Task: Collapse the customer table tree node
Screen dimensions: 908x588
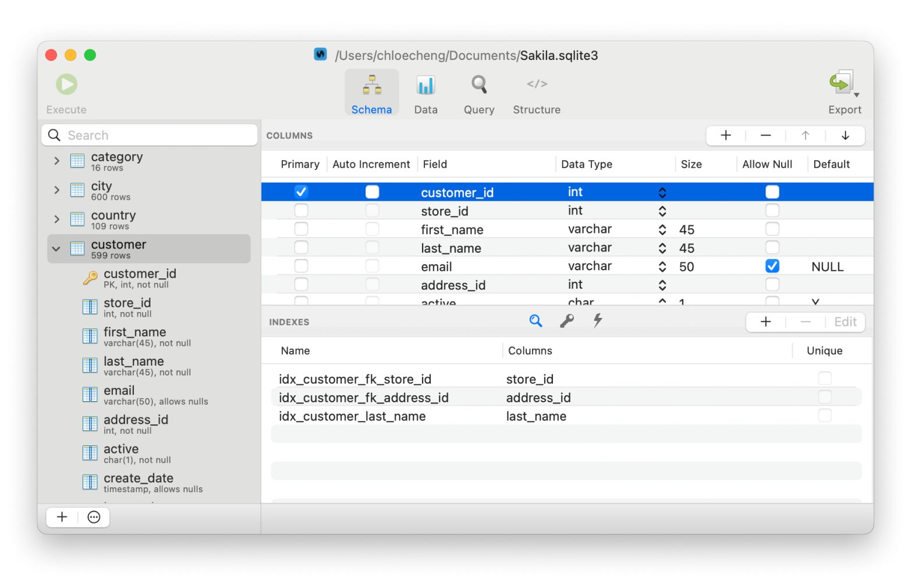Action: tap(56, 249)
